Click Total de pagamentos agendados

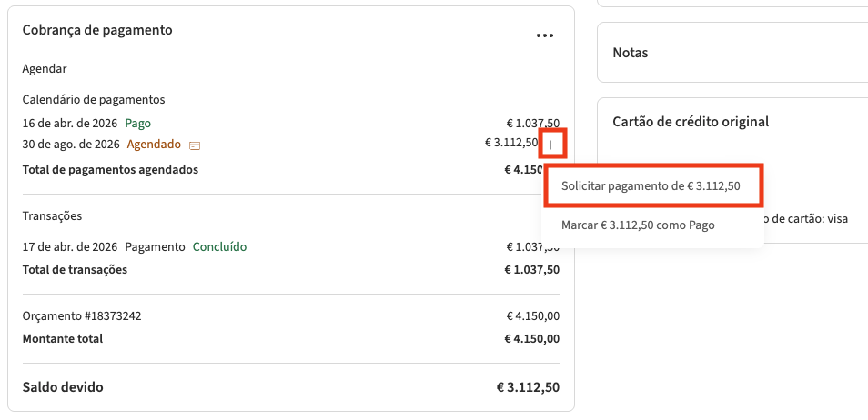[x=110, y=169]
